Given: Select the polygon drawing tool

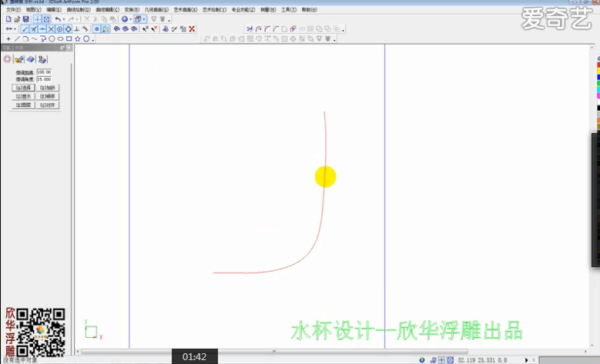Looking at the screenshot, I should (86, 38).
